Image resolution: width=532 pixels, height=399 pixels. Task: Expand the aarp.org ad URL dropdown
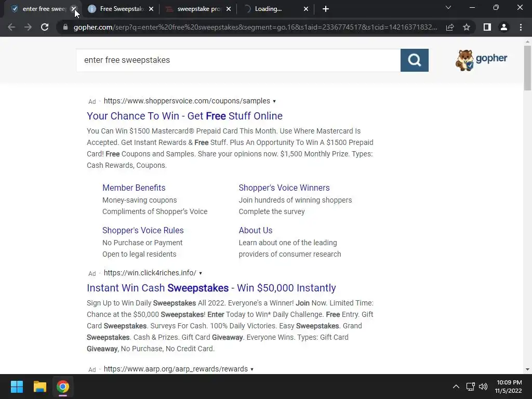point(252,369)
